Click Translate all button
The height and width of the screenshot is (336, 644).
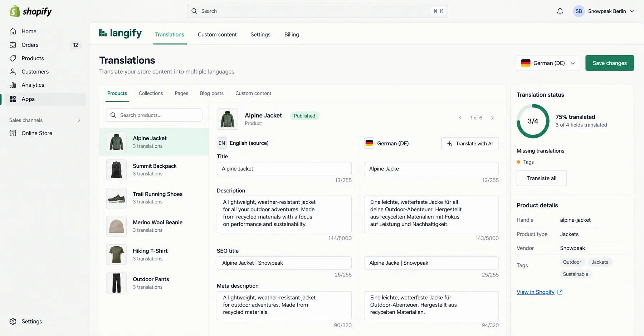(542, 178)
